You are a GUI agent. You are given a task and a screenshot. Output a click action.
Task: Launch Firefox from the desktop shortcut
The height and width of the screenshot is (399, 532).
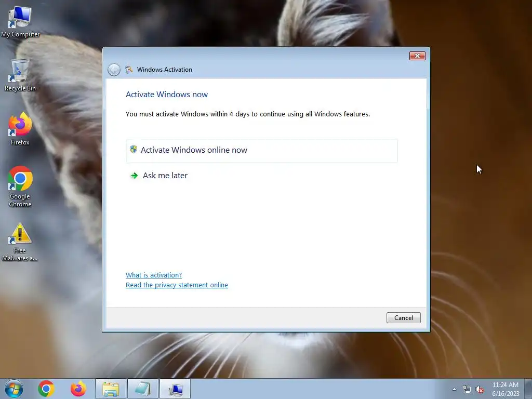point(20,129)
